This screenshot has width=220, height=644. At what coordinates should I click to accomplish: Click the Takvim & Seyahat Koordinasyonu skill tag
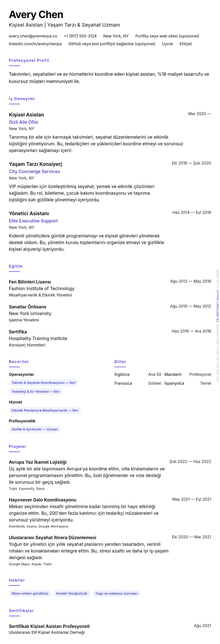[x=44, y=382]
